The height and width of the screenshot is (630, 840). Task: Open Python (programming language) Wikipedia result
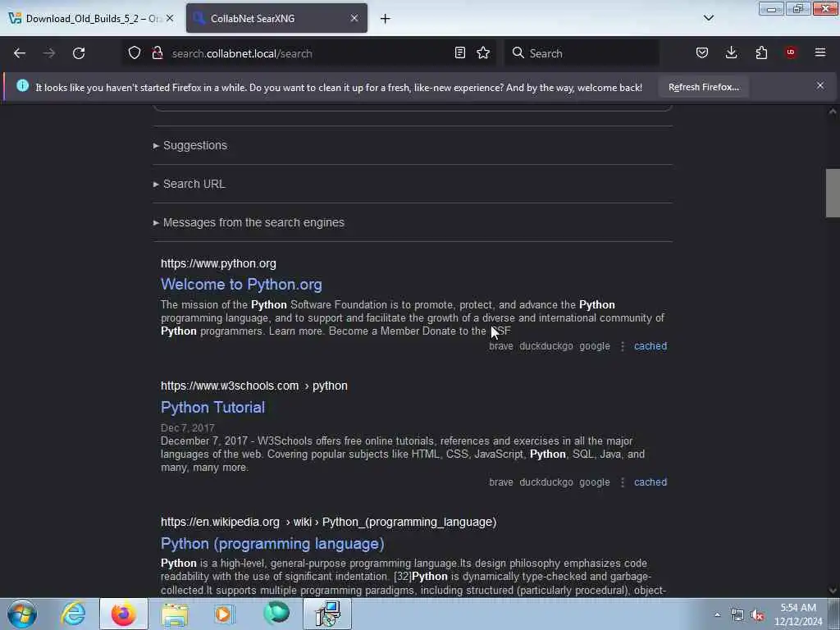click(x=272, y=544)
